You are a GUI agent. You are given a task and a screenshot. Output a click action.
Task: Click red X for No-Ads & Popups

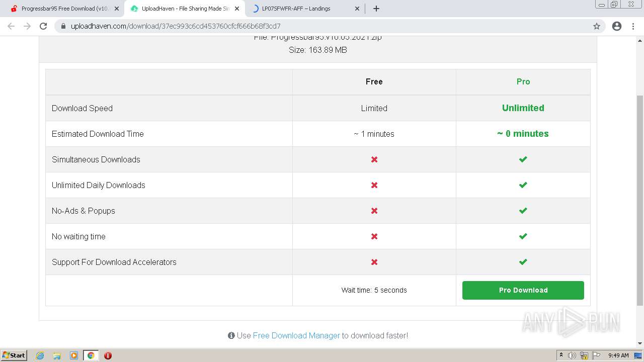click(x=374, y=211)
